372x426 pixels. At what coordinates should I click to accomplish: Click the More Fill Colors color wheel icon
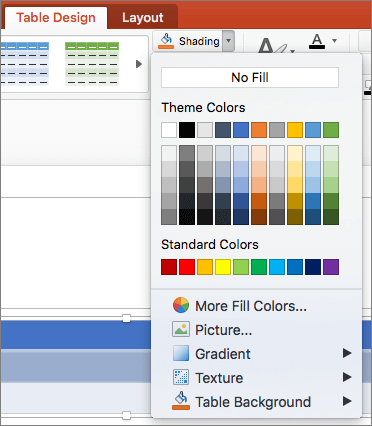pyautogui.click(x=181, y=305)
